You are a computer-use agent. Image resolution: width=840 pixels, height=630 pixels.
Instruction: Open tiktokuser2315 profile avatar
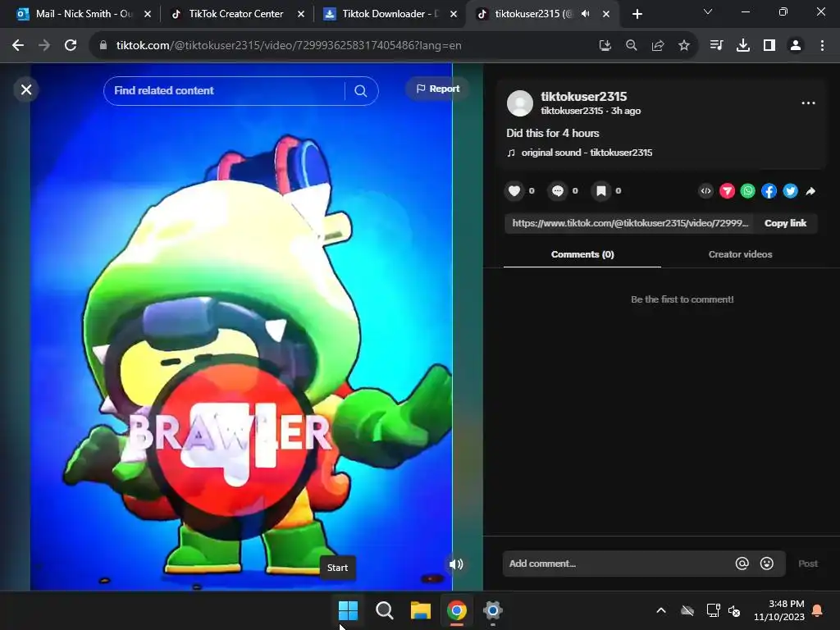click(519, 103)
